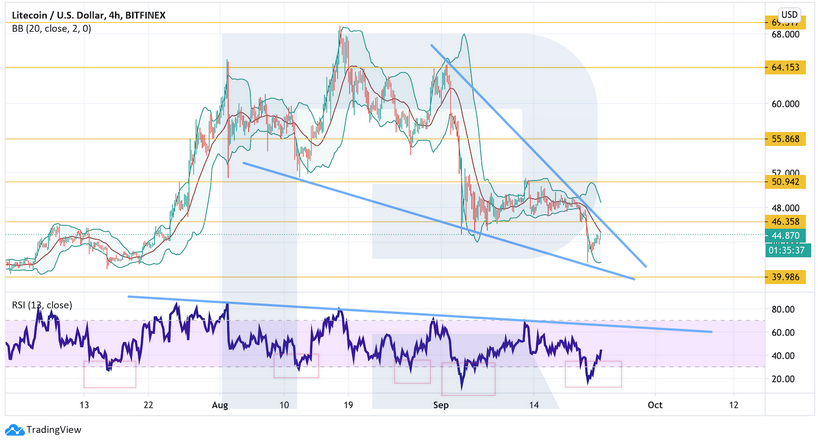Click the 20.00 level on RSI scale
This screenshot has height=444, width=820.
[x=783, y=379]
